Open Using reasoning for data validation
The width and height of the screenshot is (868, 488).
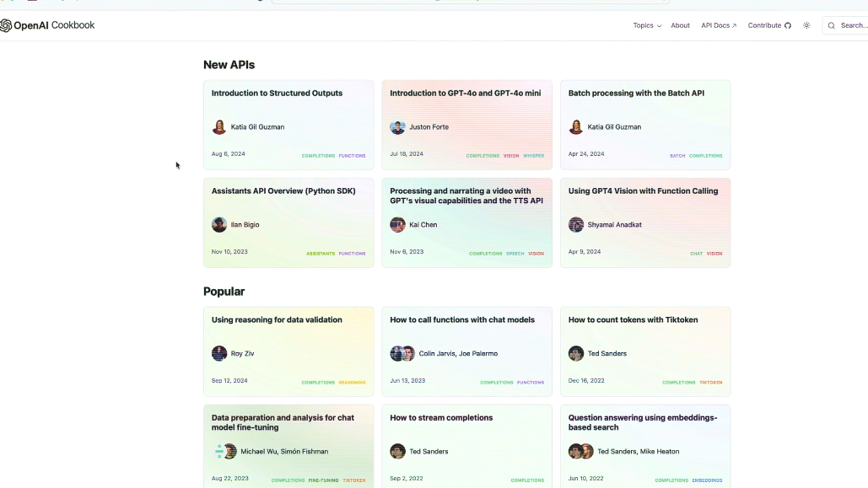click(288, 352)
